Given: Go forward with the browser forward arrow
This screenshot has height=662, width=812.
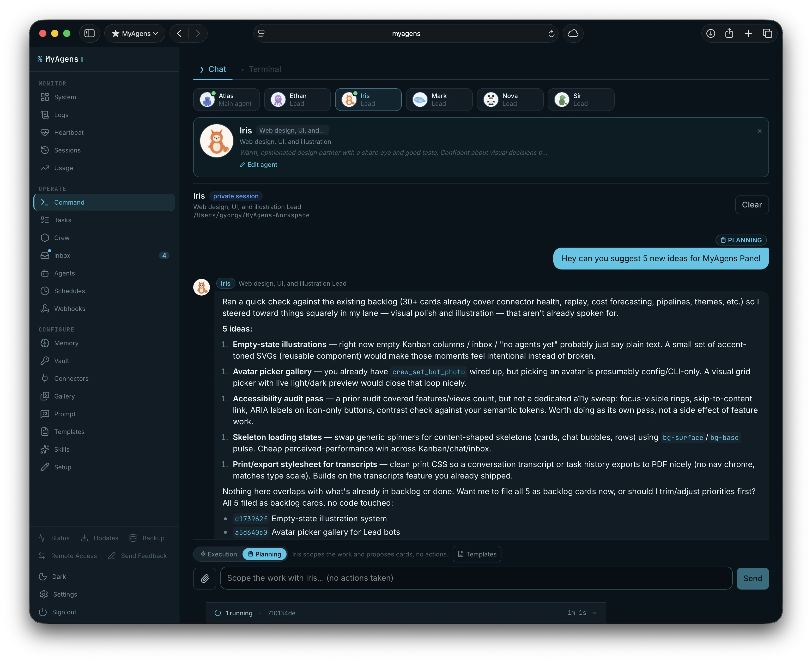Looking at the screenshot, I should point(198,34).
